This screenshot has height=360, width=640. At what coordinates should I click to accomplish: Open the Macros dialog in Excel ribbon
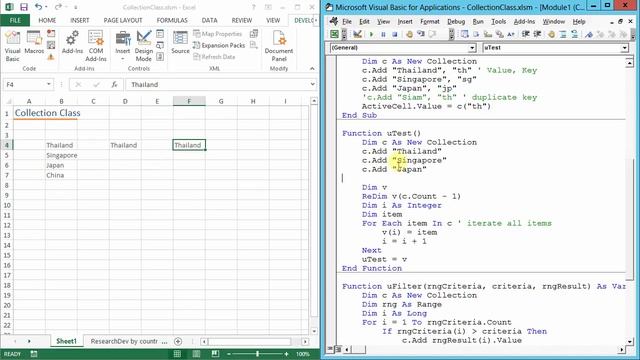click(x=34, y=43)
